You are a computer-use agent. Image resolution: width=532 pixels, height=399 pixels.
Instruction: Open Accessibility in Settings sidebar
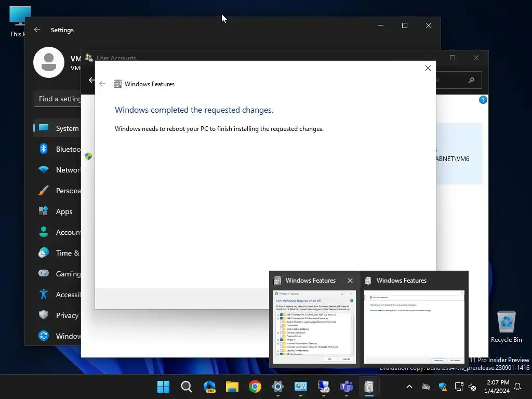pyautogui.click(x=58, y=295)
